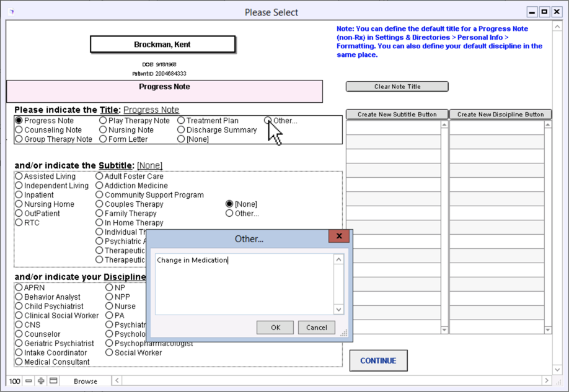Click the Clear Note Title button
569x392 pixels.
[x=397, y=87]
